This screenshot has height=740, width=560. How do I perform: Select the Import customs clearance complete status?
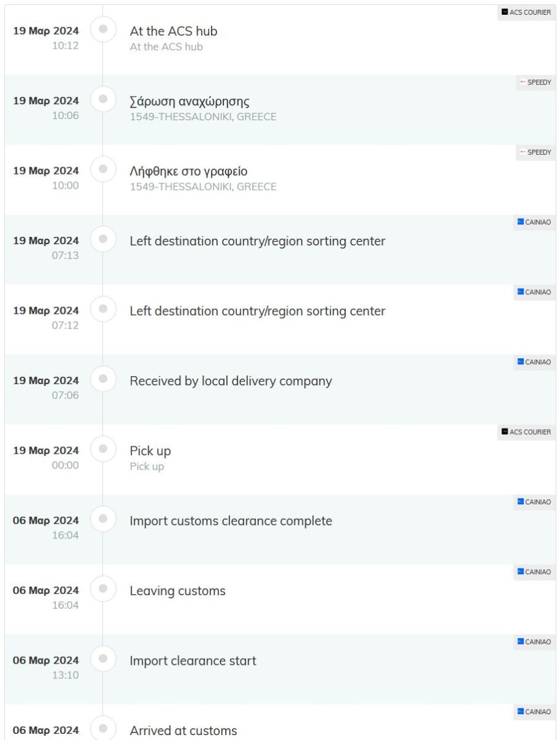click(231, 521)
